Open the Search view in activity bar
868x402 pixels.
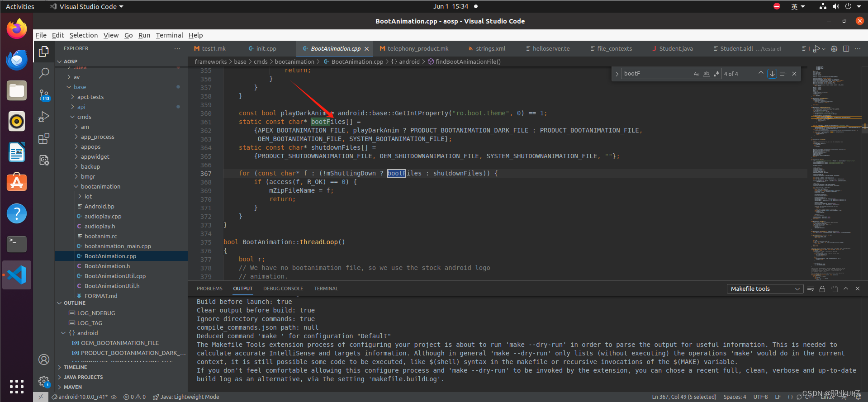click(44, 73)
